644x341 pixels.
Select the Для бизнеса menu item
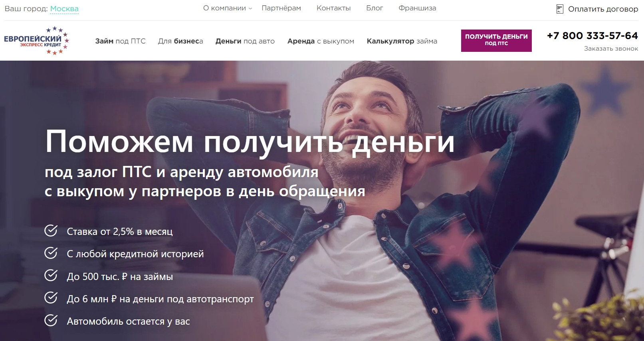180,41
